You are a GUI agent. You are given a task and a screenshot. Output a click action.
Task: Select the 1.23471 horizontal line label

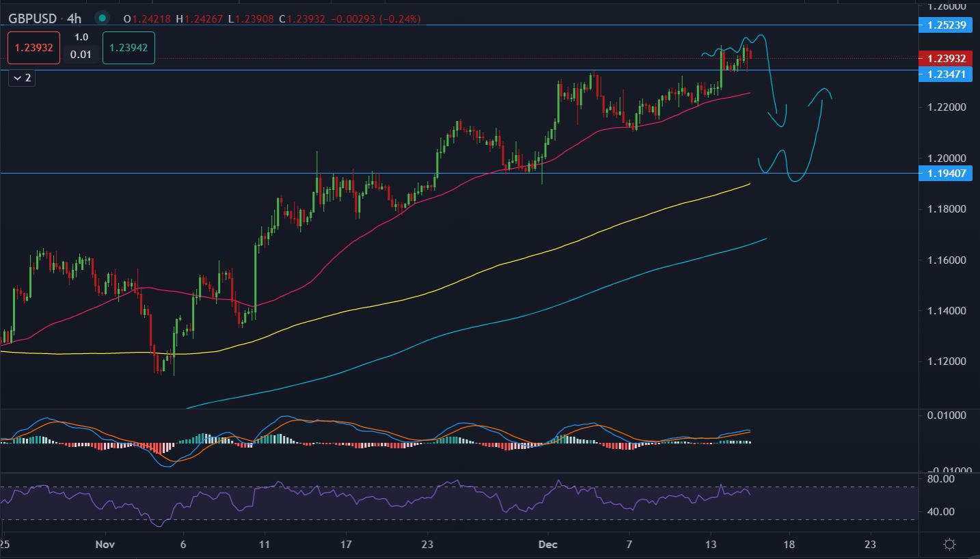click(x=947, y=74)
